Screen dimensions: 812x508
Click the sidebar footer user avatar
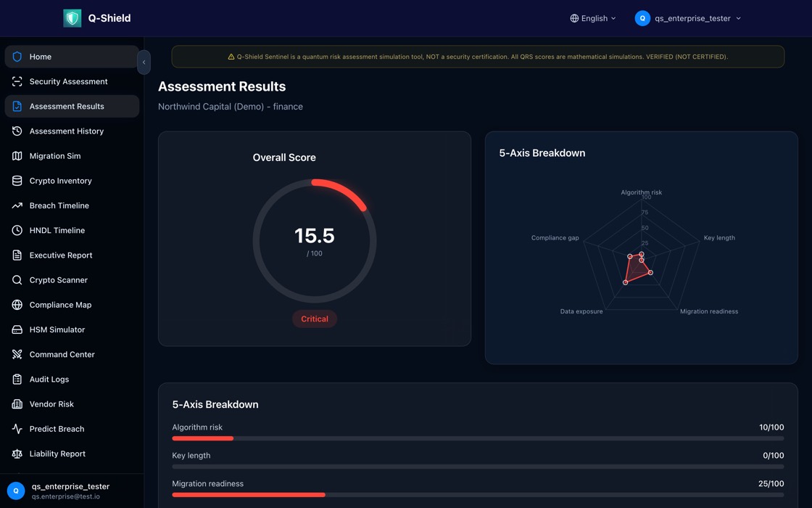pos(16,491)
